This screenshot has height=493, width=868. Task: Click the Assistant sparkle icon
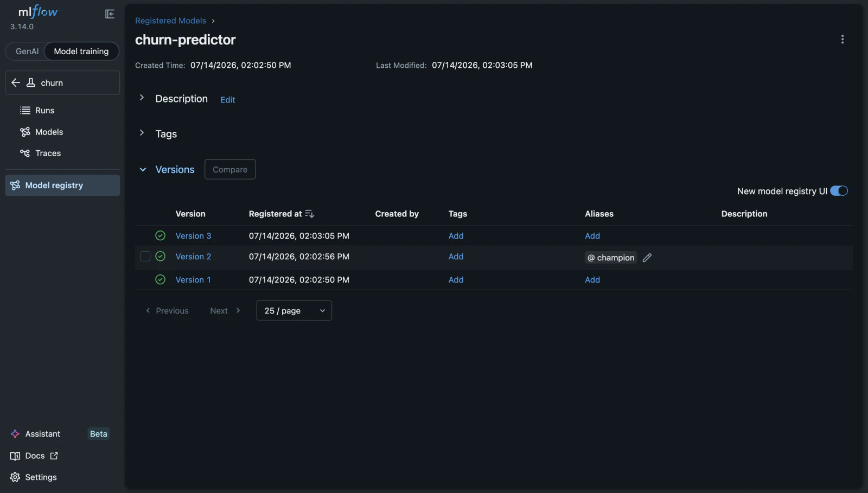click(x=15, y=434)
